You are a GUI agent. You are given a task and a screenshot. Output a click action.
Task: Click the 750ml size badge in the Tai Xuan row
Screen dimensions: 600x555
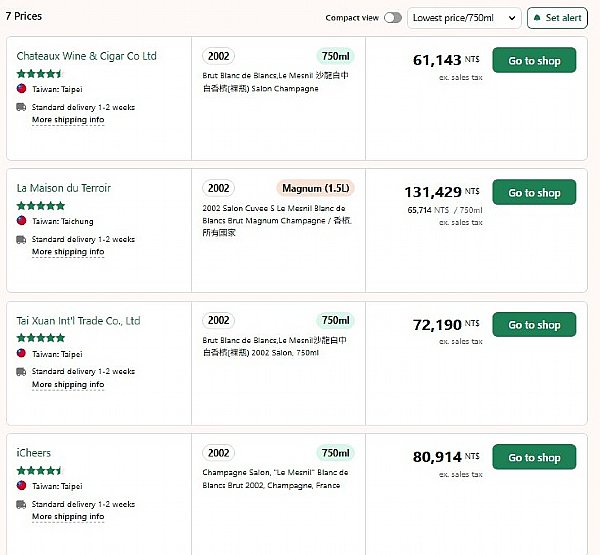tap(335, 320)
